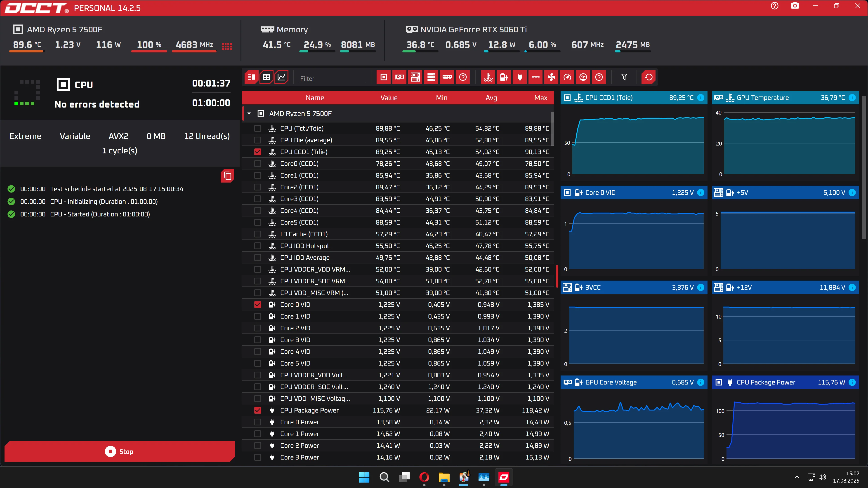The image size is (868, 488).
Task: Open info for CPU Package Power graph
Action: [x=852, y=382]
